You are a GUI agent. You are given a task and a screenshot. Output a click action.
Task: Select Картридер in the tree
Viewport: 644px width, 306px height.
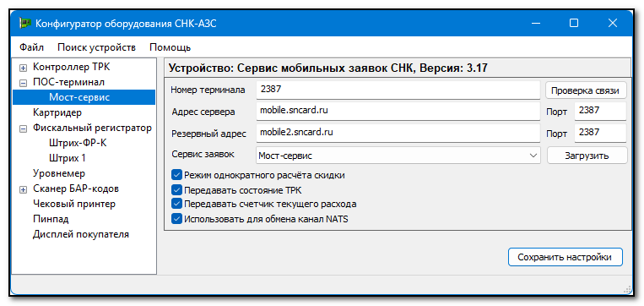click(x=57, y=112)
